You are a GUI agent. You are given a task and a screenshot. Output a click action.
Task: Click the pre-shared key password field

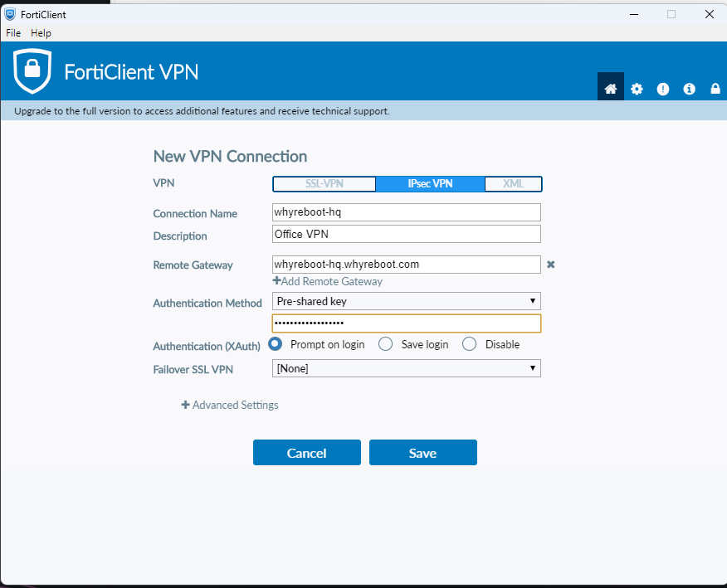click(406, 323)
